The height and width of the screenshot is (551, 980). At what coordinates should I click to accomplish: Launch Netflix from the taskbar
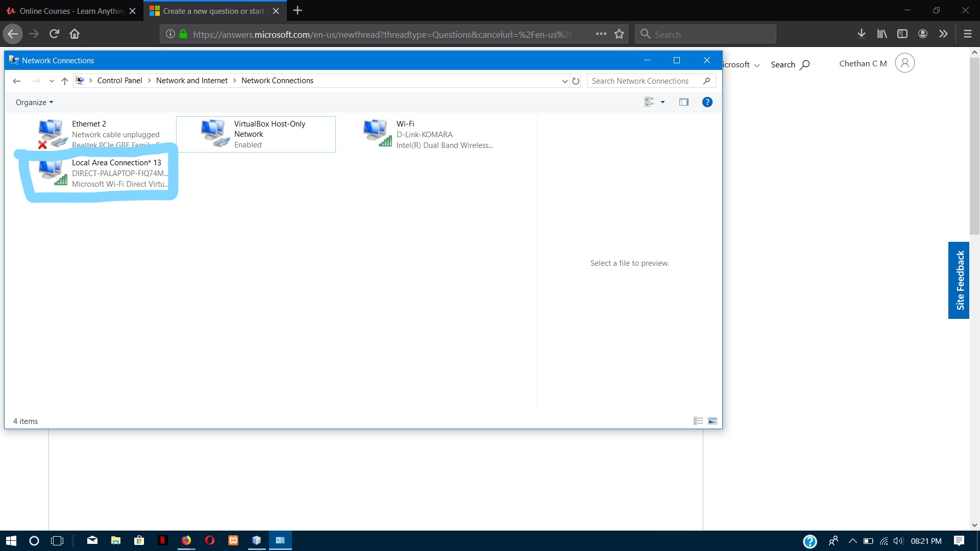(163, 540)
